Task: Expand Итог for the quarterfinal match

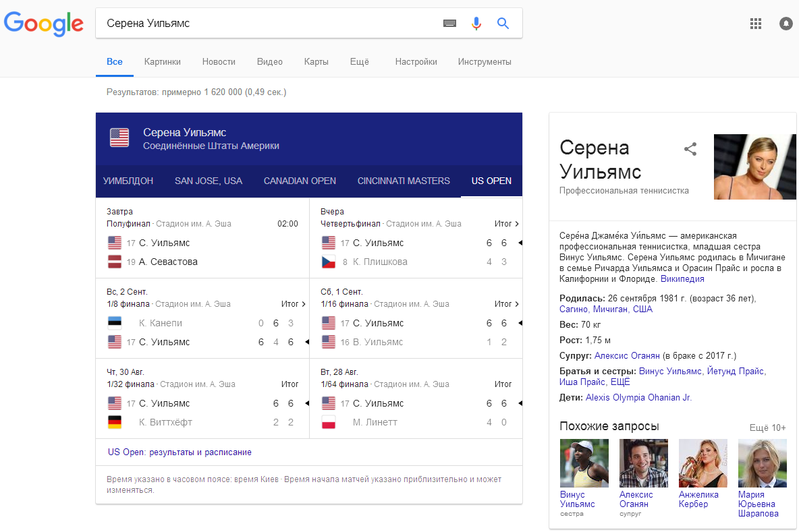Action: point(507,223)
